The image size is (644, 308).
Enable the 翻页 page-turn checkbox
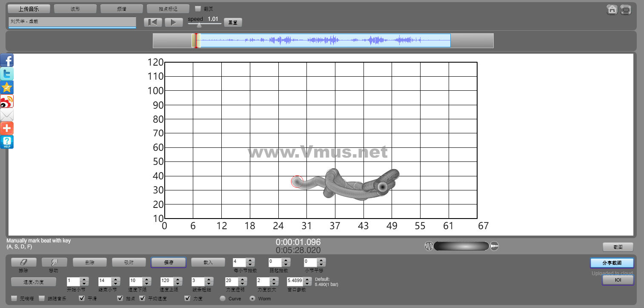point(197,9)
